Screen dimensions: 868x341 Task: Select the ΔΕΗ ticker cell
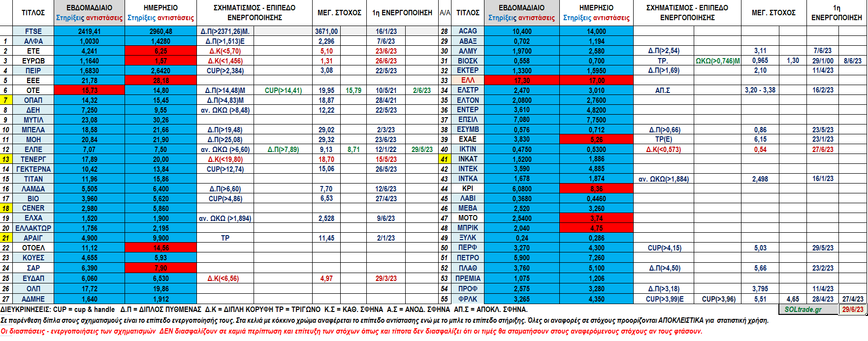click(33, 110)
